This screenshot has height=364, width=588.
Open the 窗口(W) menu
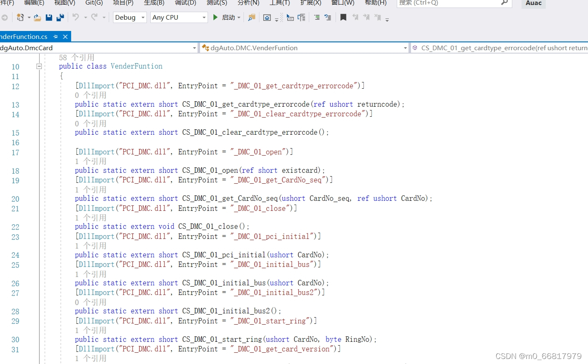(343, 3)
